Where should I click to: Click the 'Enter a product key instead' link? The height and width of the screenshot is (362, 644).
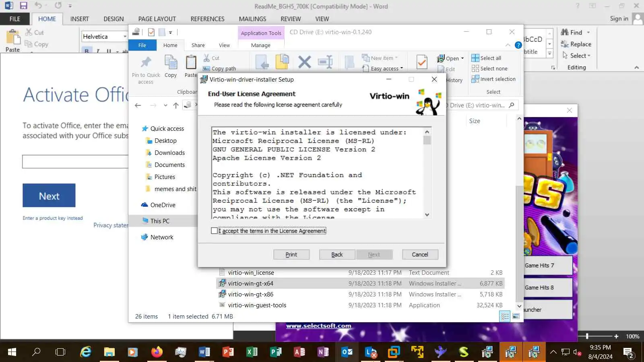click(x=53, y=218)
